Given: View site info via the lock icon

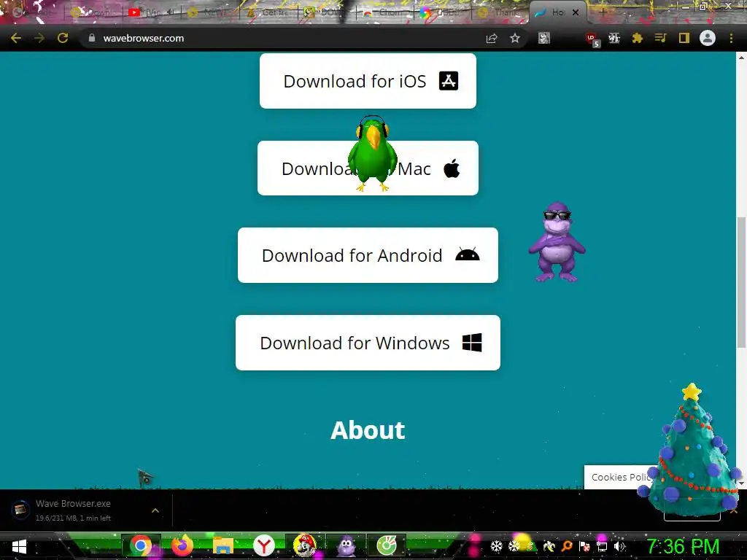Looking at the screenshot, I should [x=92, y=38].
